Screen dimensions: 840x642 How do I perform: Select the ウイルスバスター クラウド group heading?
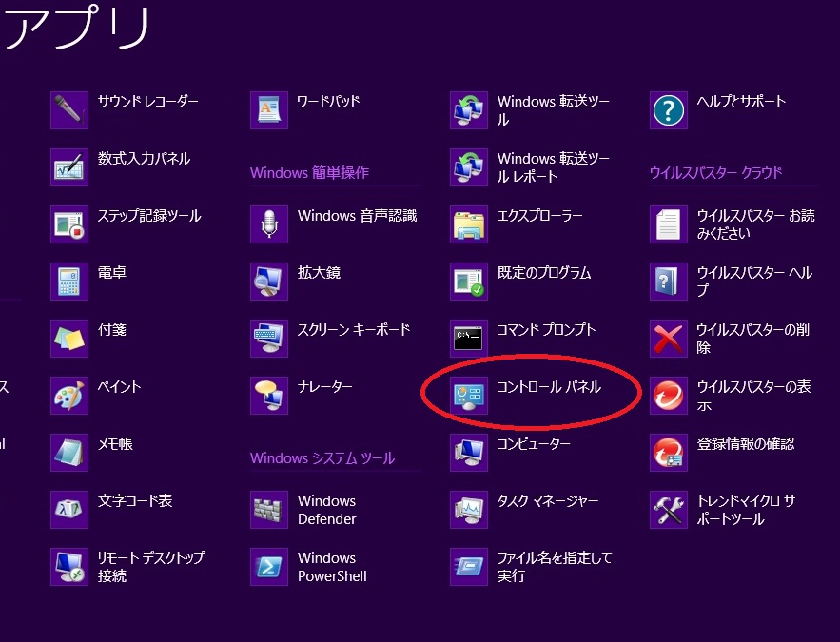coord(715,173)
